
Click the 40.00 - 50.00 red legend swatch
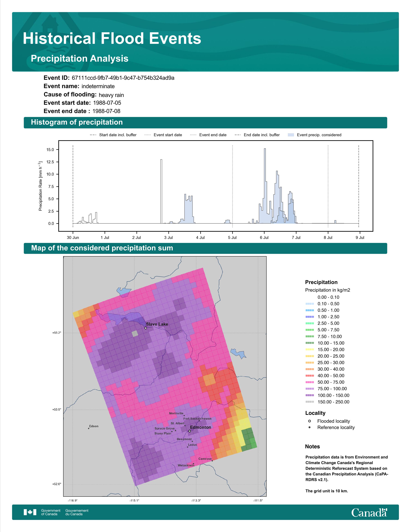click(310, 376)
